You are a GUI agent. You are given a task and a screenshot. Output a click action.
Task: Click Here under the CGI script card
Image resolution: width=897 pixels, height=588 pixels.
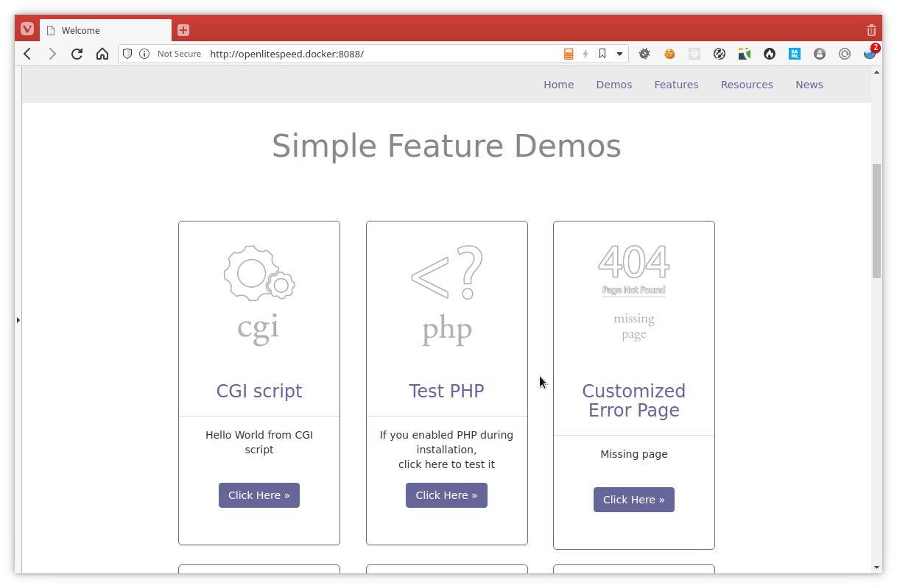coord(258,495)
